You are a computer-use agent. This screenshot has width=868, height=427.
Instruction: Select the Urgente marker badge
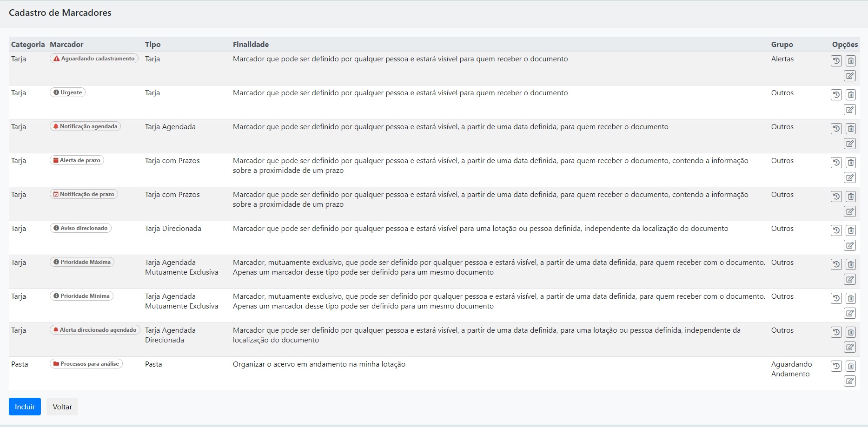tap(67, 92)
